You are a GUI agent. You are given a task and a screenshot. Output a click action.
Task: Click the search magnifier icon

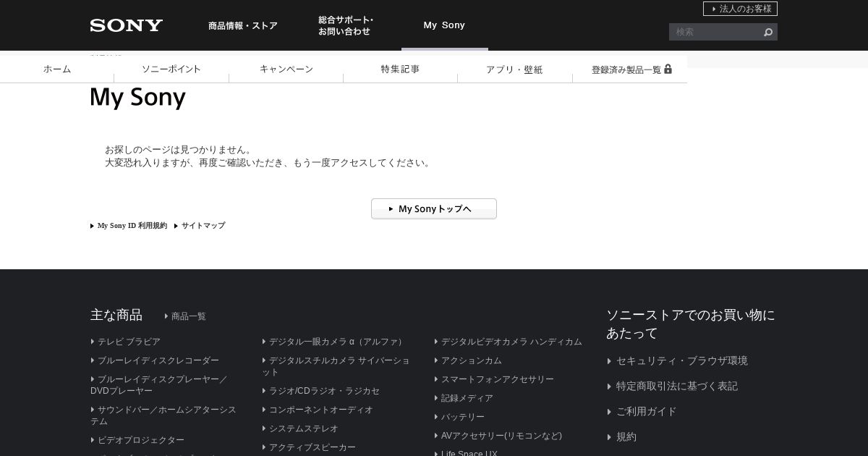767,32
